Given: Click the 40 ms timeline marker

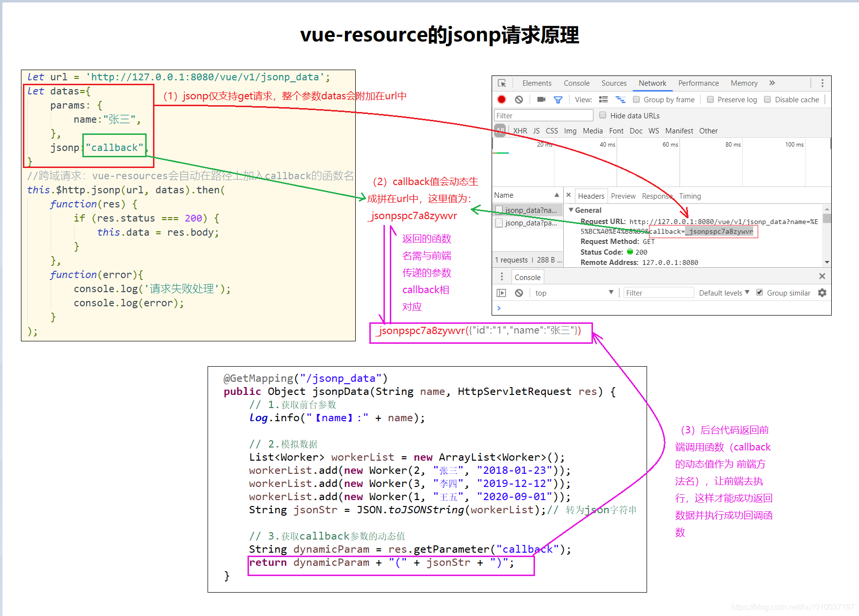Looking at the screenshot, I should [607, 144].
